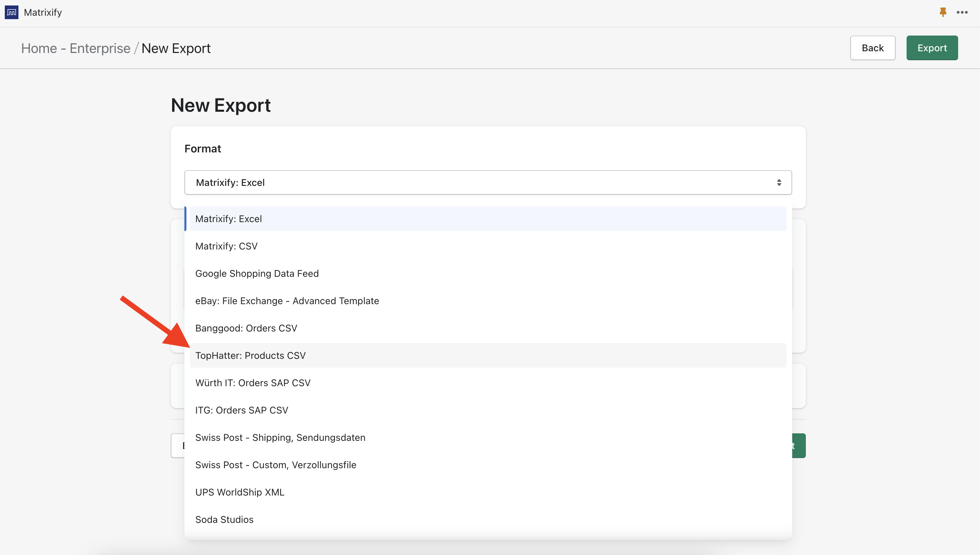Click the Back button
This screenshot has width=980, height=555.
tap(872, 48)
